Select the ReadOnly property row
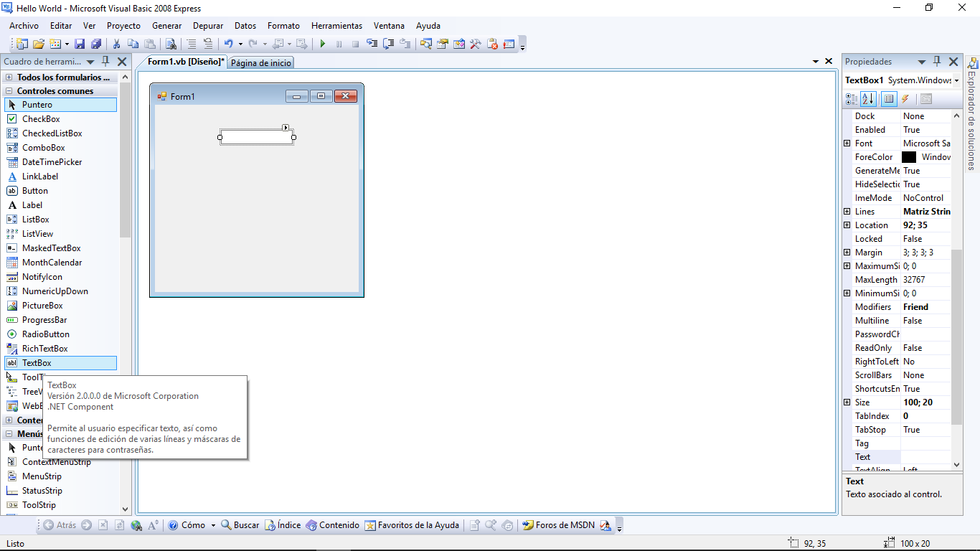 [x=902, y=348]
